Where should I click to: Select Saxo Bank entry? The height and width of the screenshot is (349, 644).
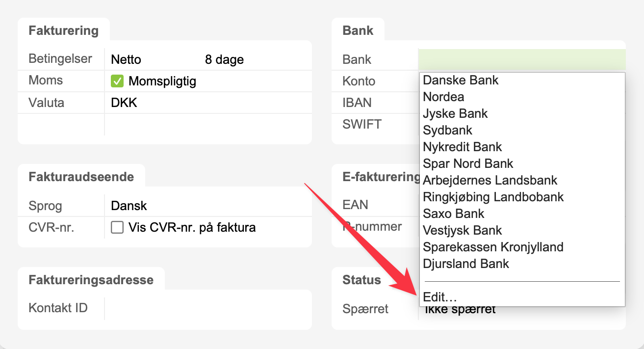coord(454,214)
